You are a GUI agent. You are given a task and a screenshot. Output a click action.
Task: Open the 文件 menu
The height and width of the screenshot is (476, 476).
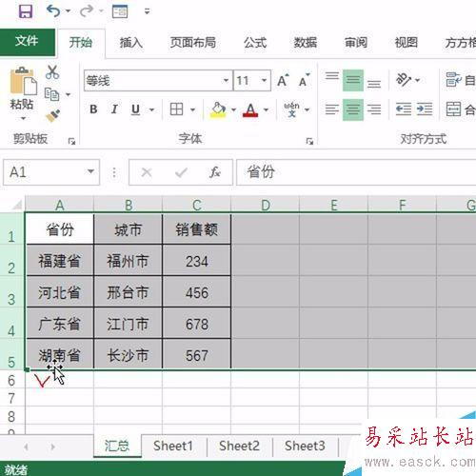click(x=27, y=42)
